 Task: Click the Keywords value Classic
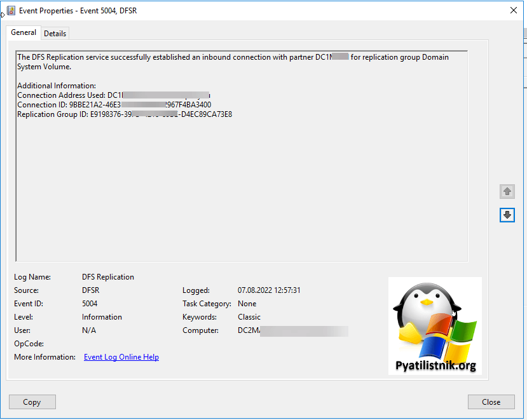[249, 317]
